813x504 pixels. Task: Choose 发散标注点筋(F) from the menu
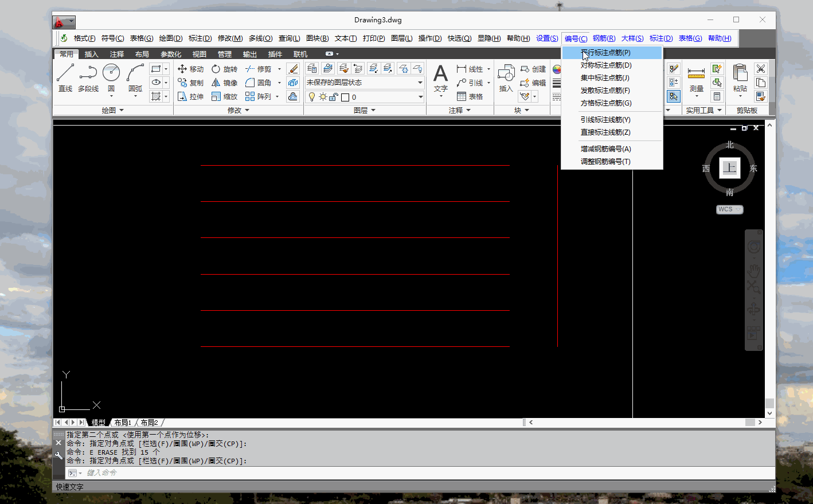612,91
